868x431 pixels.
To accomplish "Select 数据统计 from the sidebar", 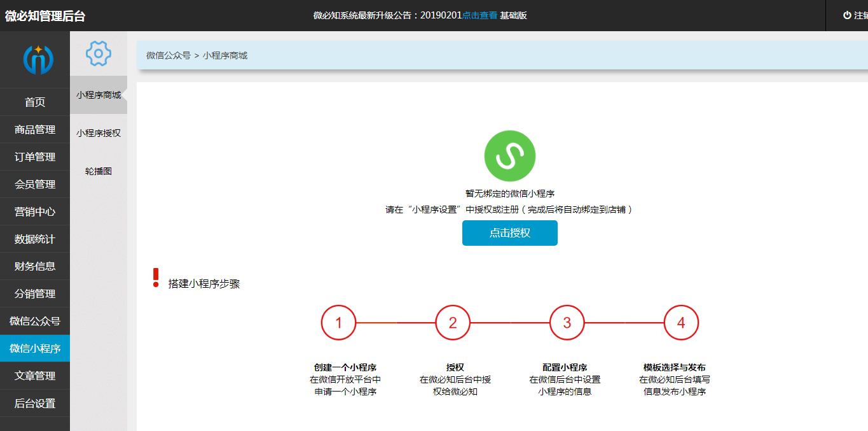I will click(x=34, y=239).
